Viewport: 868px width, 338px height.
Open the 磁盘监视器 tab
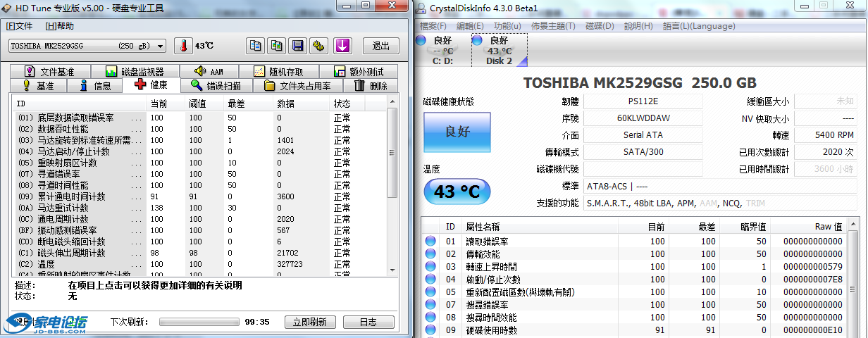point(134,72)
